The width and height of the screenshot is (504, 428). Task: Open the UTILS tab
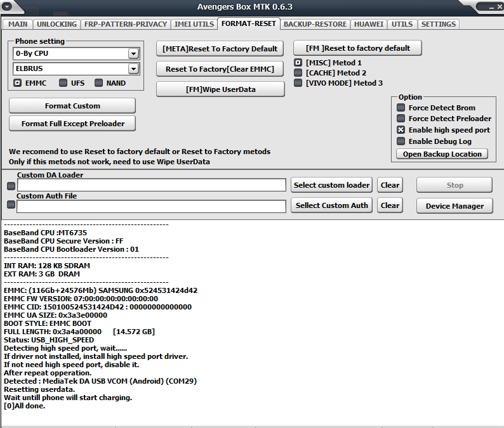pyautogui.click(x=402, y=24)
